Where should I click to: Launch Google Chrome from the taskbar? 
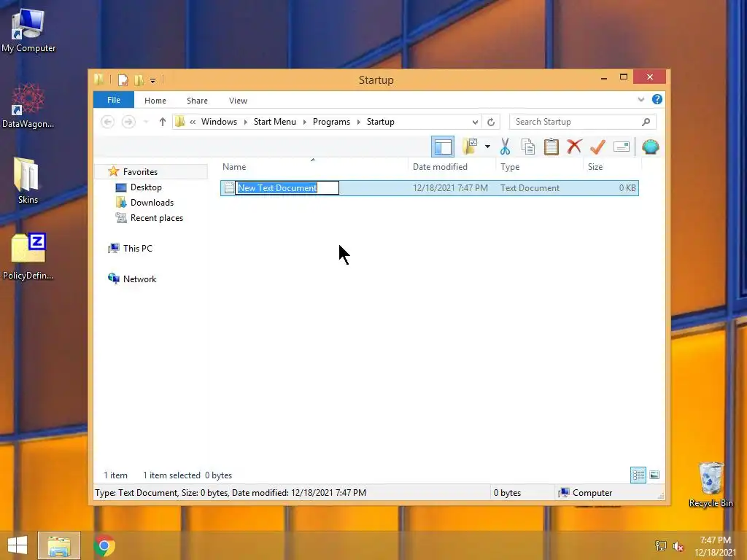point(104,545)
